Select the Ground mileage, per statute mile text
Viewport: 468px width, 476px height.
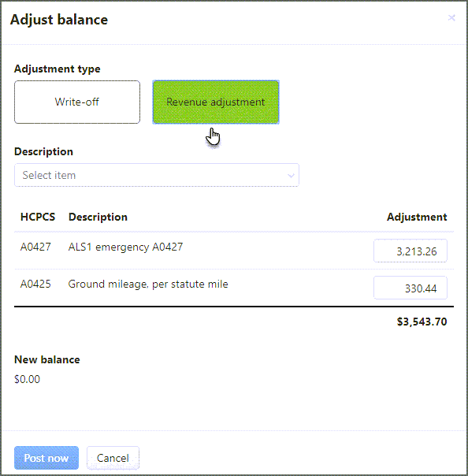pos(148,284)
